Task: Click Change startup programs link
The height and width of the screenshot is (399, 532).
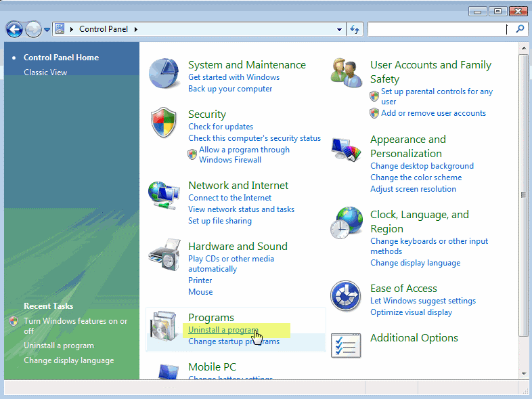Action: [x=234, y=341]
